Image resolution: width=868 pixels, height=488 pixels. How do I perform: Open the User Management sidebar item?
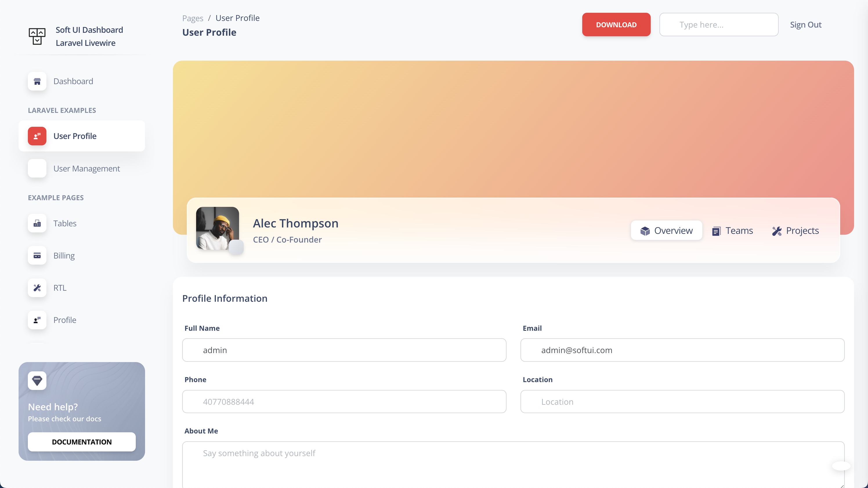pyautogui.click(x=86, y=169)
